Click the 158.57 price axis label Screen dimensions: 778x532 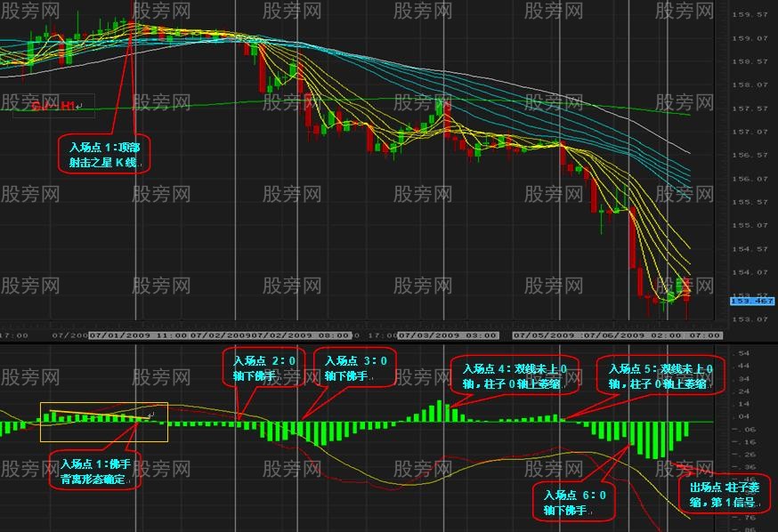pos(750,61)
